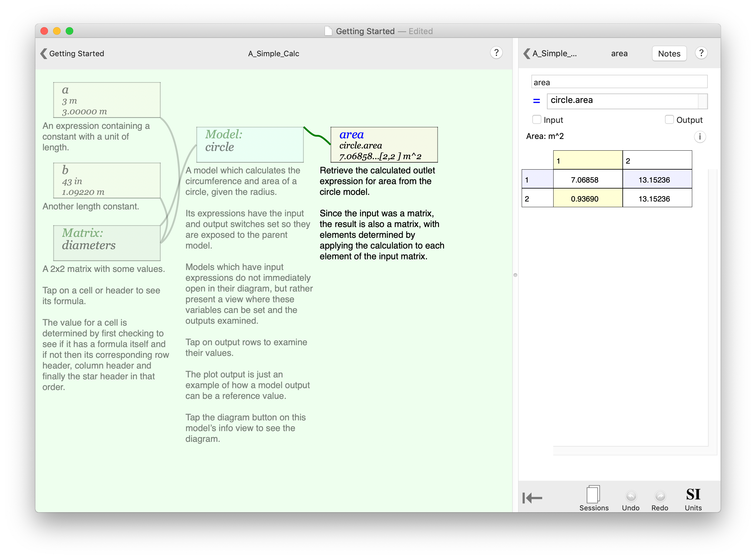Click 'Another length constant.' note

tap(91, 206)
